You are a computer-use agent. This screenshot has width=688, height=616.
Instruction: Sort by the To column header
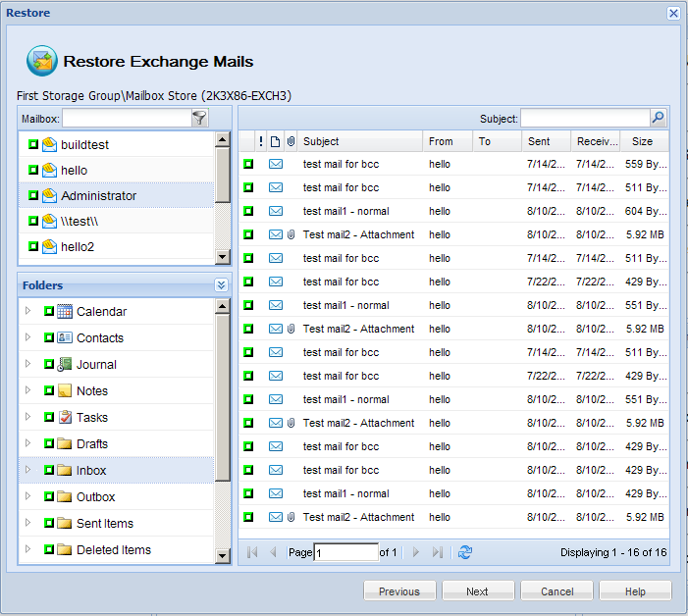click(498, 141)
